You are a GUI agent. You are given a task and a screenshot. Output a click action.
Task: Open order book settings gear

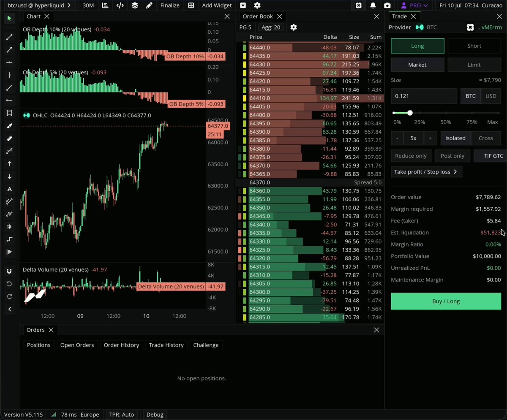[294, 27]
